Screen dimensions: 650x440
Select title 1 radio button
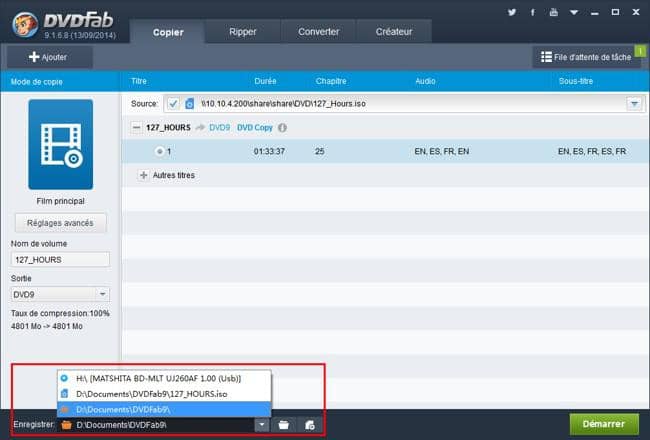pos(160,151)
